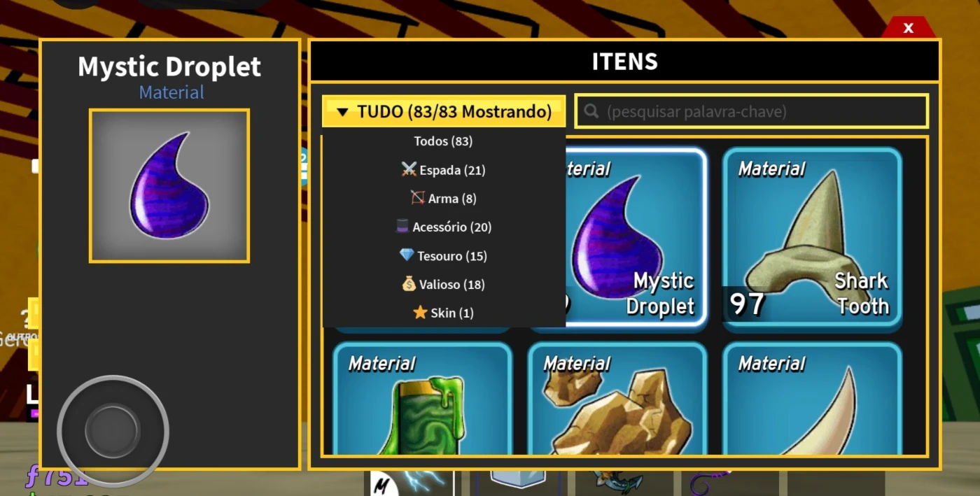Image resolution: width=980 pixels, height=496 pixels.
Task: Click the magnifier icon in search bar
Action: 591,111
